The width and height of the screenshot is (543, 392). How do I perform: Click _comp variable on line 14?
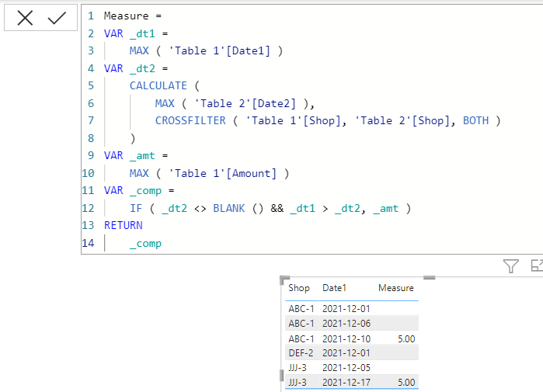(x=145, y=243)
